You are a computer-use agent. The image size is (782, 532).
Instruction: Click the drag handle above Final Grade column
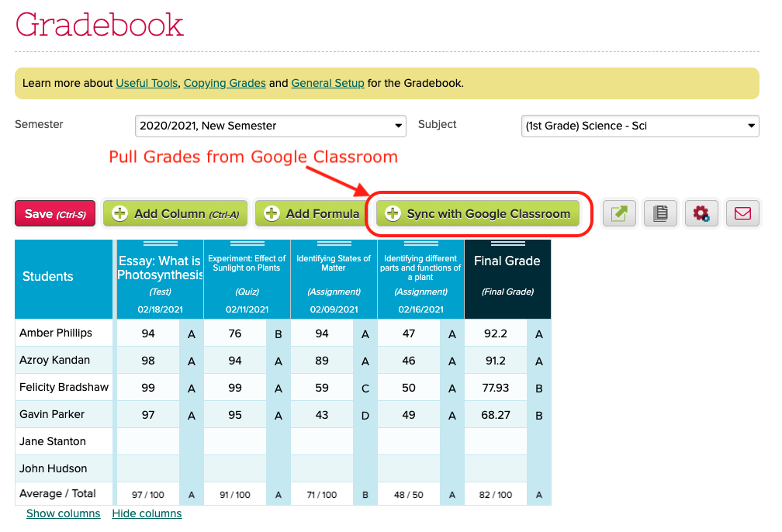(x=507, y=244)
